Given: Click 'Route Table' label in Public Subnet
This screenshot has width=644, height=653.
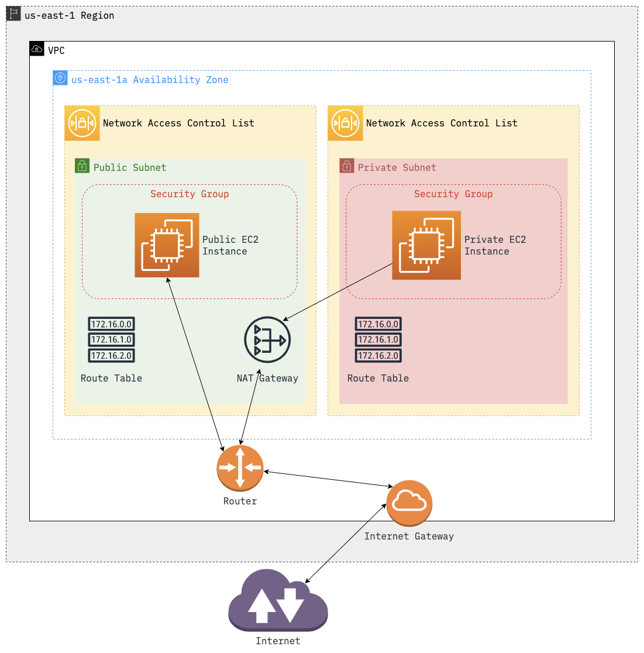Looking at the screenshot, I should [x=111, y=378].
